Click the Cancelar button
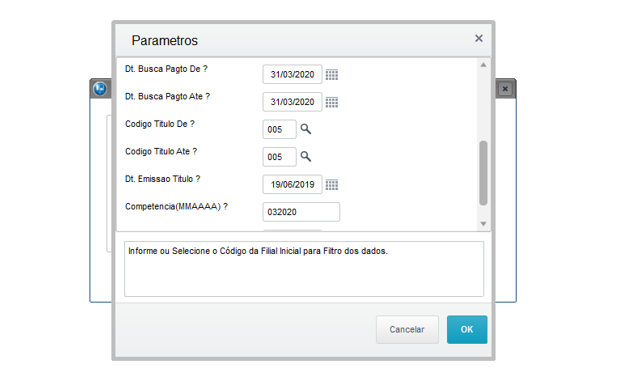The image size is (632, 378). click(x=407, y=329)
